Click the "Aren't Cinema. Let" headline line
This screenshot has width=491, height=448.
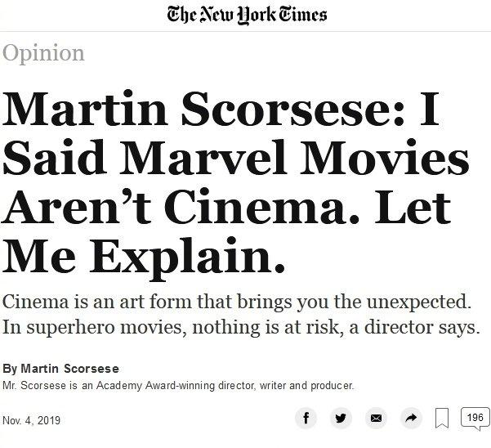point(227,206)
